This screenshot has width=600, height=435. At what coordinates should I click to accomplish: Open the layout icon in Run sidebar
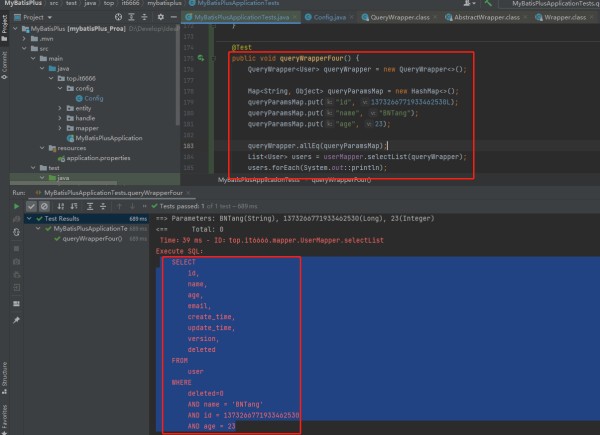[16, 304]
